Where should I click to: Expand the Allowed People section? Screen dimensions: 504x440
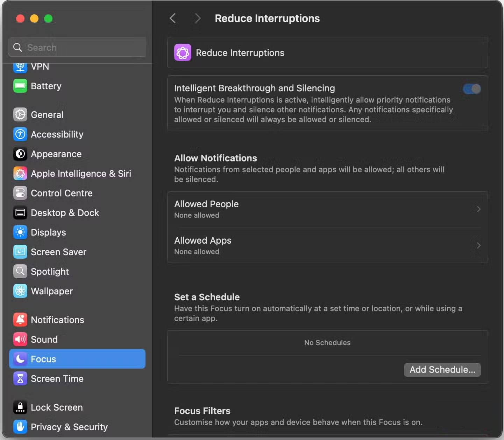pyautogui.click(x=327, y=209)
